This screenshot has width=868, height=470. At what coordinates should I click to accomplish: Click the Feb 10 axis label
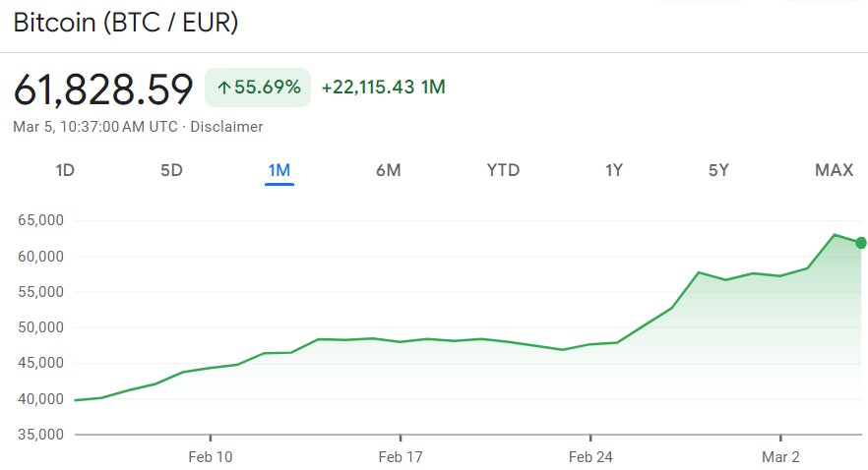(x=211, y=457)
